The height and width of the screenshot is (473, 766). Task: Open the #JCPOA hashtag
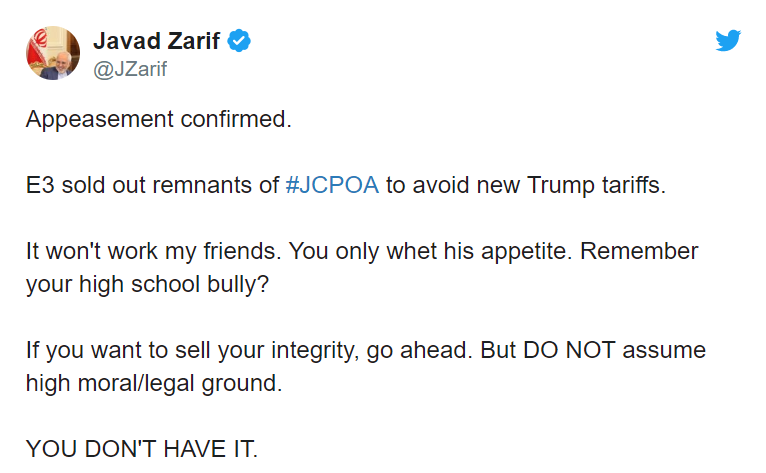tap(332, 185)
